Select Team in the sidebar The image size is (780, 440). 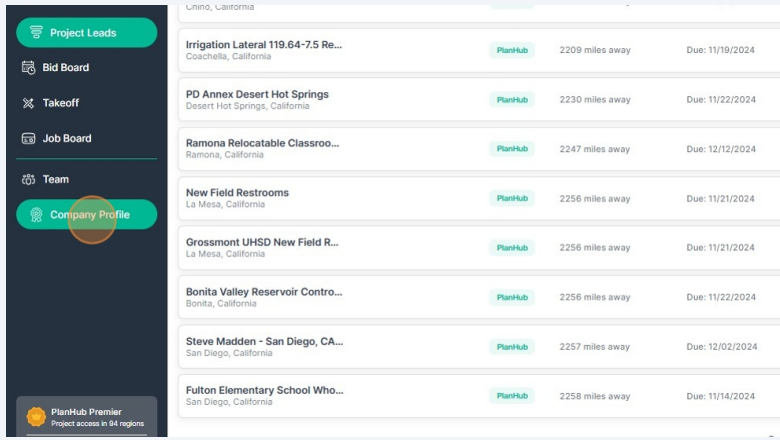point(87,179)
